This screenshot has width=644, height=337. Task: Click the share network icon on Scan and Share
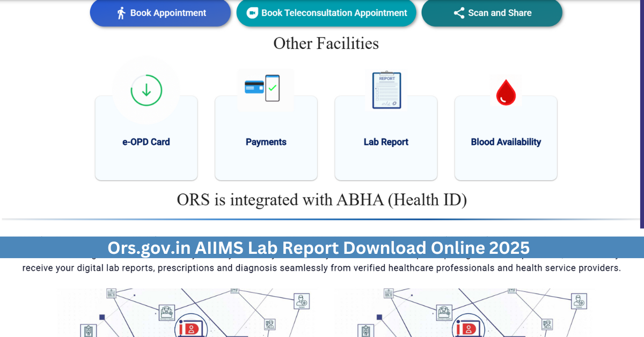pos(459,12)
